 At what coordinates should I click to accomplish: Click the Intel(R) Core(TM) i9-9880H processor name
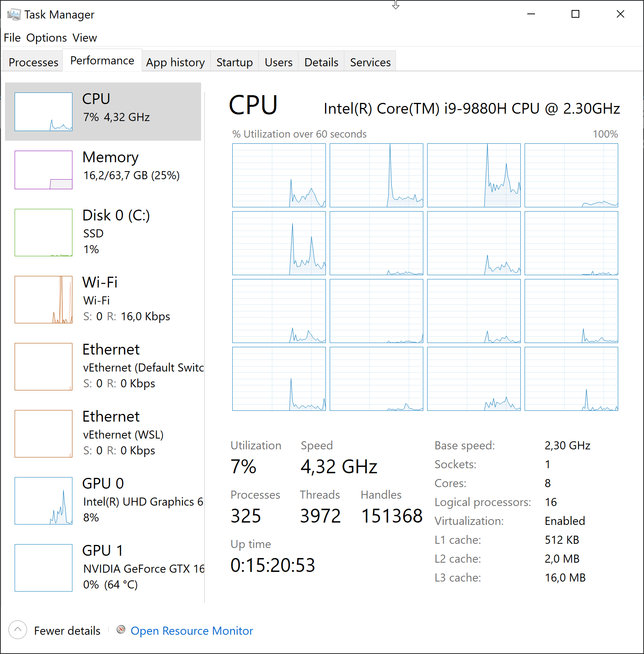(x=472, y=109)
